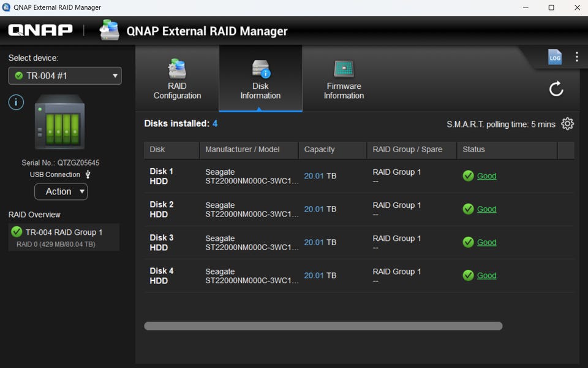Image resolution: width=588 pixels, height=368 pixels.
Task: Click the green check icon for Disk 3
Action: coord(468,242)
